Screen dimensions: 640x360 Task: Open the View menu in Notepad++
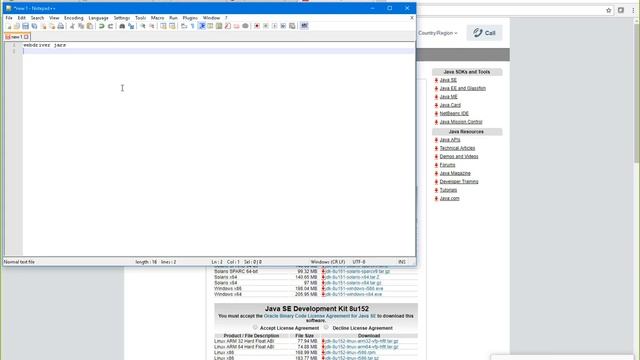pos(54,18)
